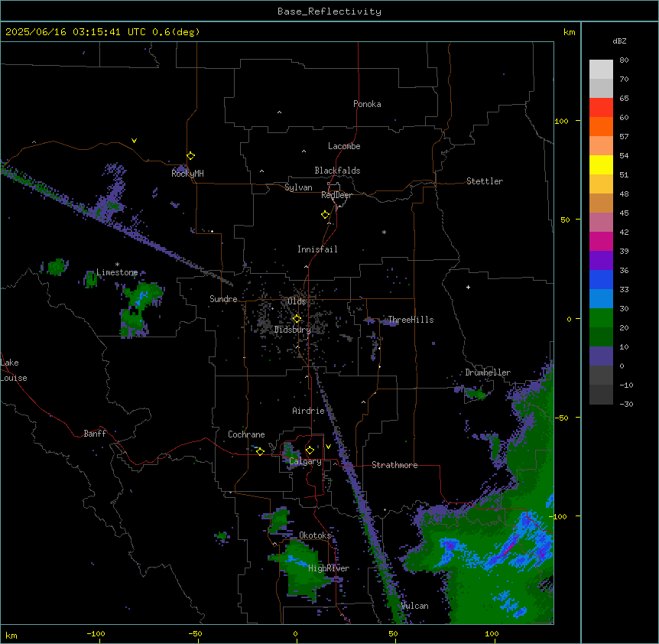Click the Cochrane town label
Screen dimensions: 659x644
246,434
